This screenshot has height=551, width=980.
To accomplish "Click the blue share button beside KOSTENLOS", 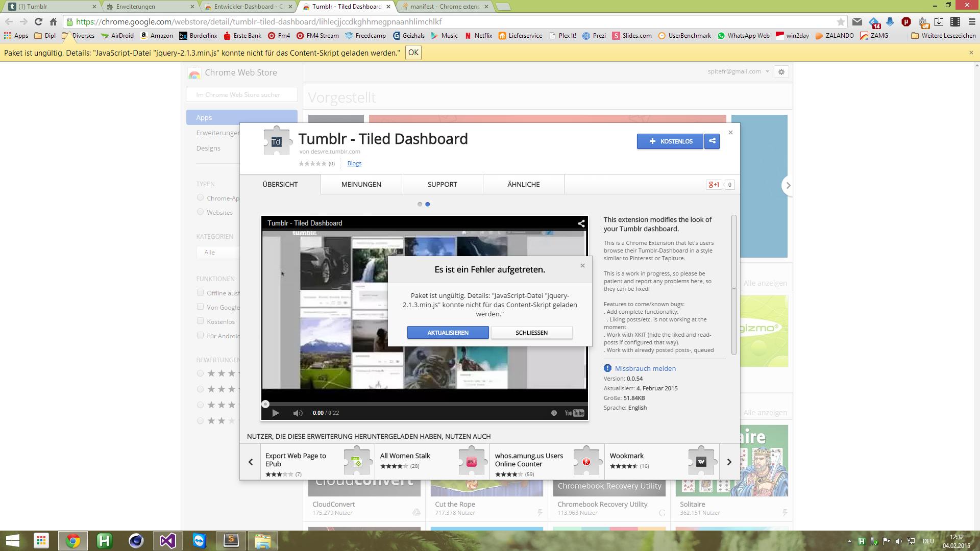I will (712, 141).
